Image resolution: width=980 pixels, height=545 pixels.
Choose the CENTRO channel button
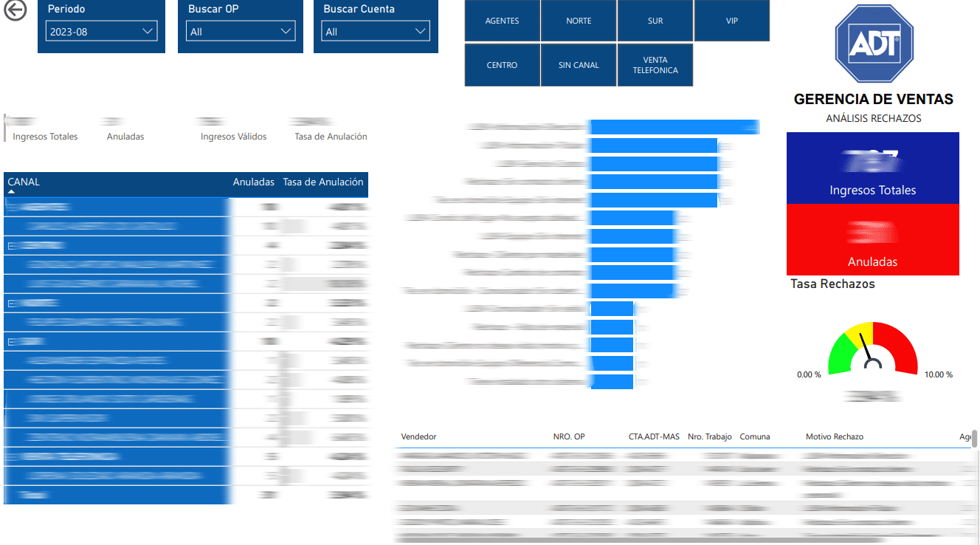(x=502, y=65)
